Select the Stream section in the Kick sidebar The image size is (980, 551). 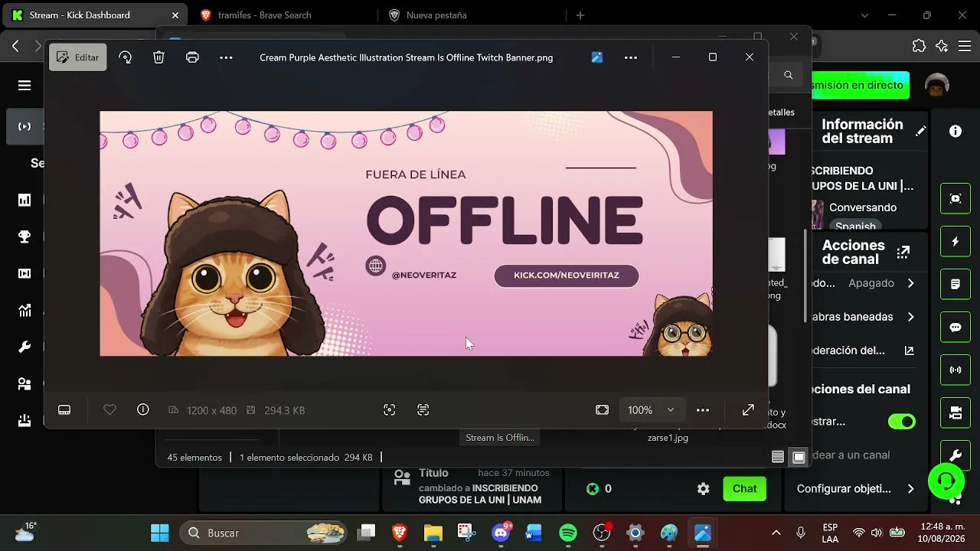[x=24, y=126]
